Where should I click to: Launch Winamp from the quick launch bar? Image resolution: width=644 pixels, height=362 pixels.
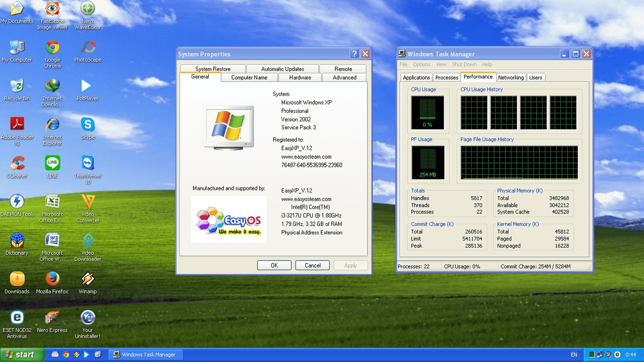[x=76, y=354]
